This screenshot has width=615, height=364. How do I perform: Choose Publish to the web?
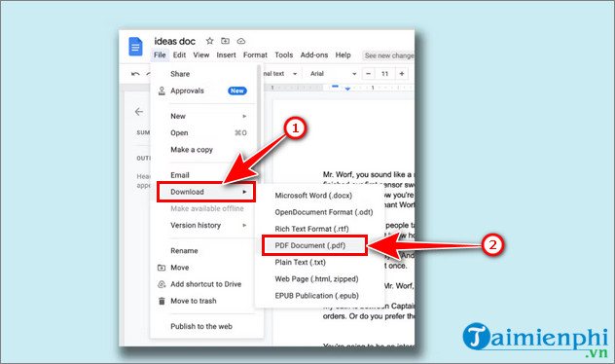(x=201, y=327)
